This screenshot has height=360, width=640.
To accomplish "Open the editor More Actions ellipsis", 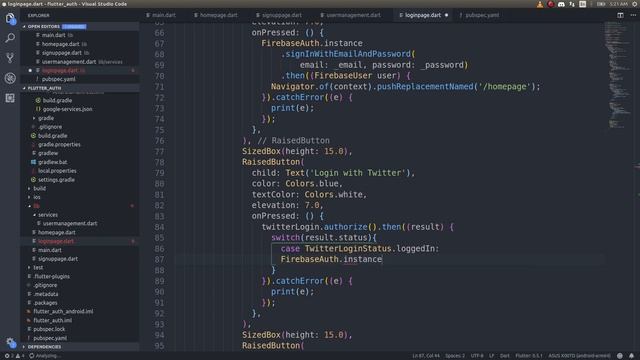I will [633, 15].
